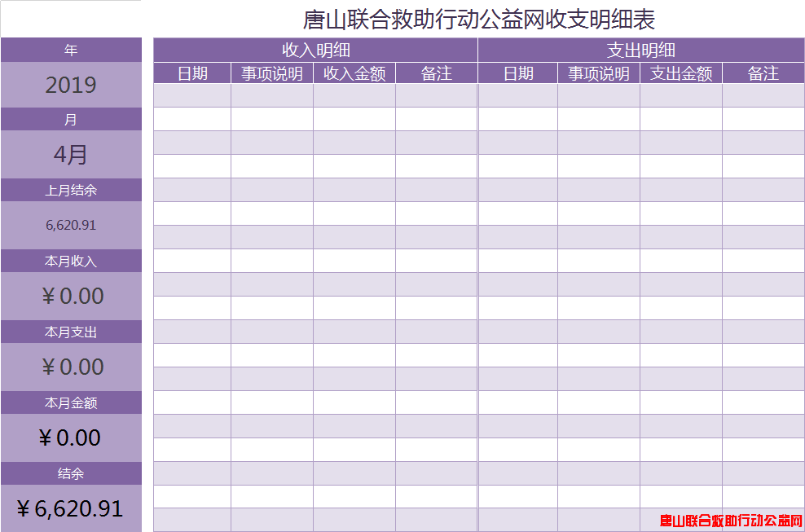805x532 pixels.
Task: Select the 事项说明 column header under 收入明细
Action: tap(272, 73)
